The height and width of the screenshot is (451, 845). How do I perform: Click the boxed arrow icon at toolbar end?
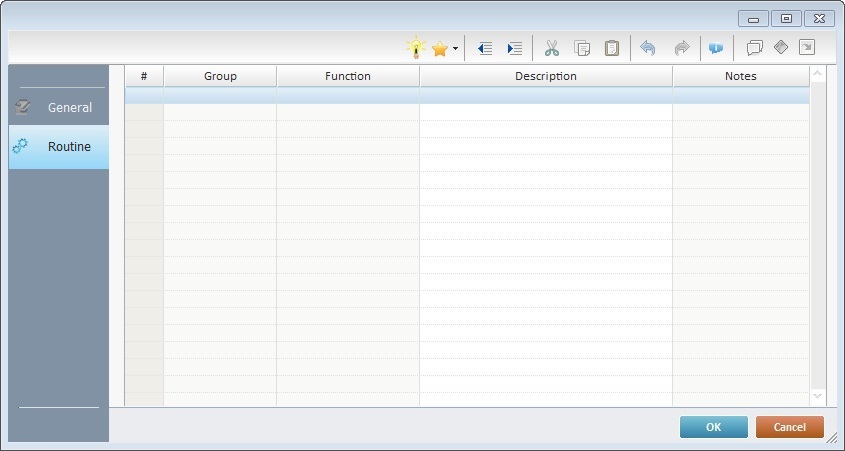coord(807,47)
